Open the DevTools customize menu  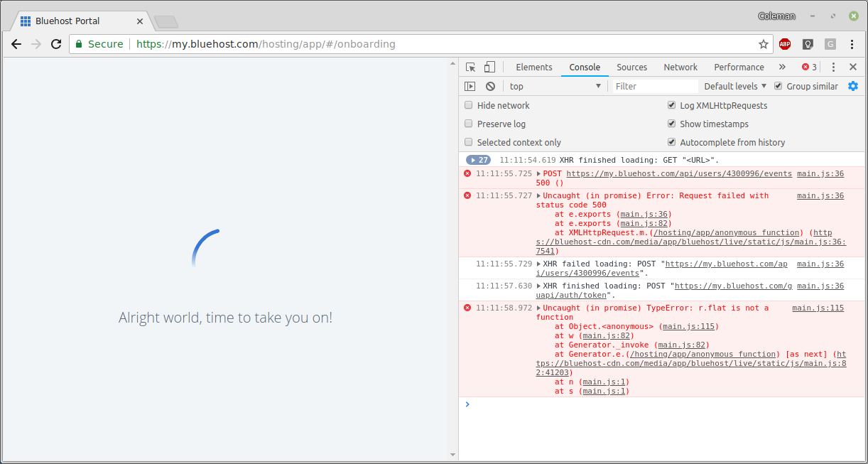[x=834, y=67]
